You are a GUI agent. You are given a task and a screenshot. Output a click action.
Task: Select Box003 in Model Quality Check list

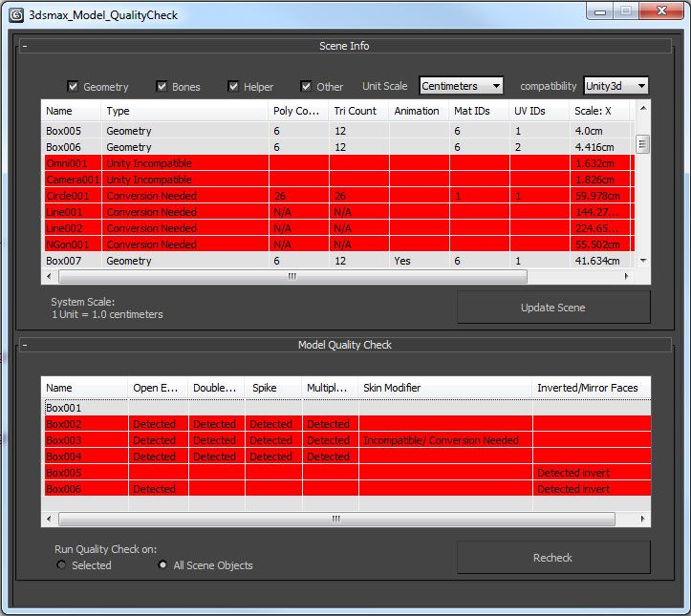click(x=347, y=440)
